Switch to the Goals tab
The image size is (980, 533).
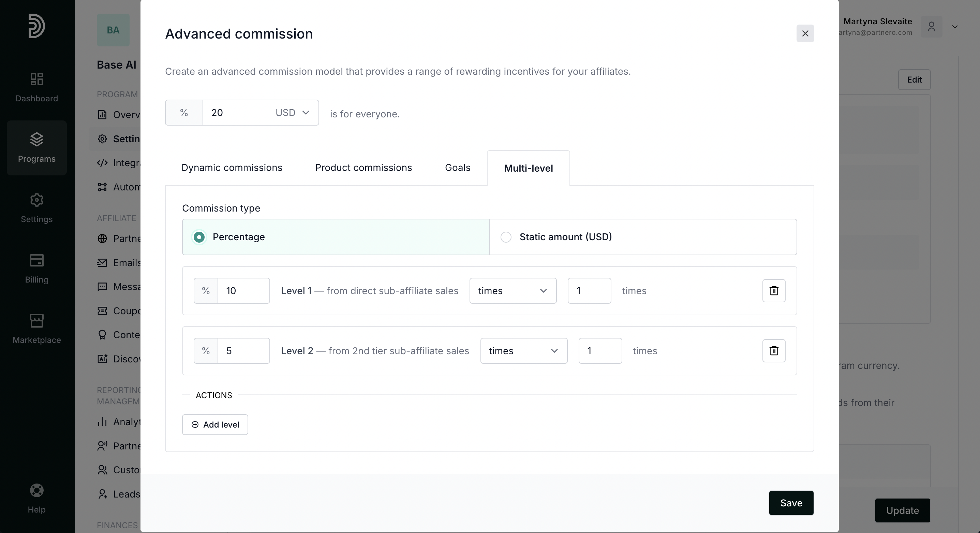(x=457, y=168)
